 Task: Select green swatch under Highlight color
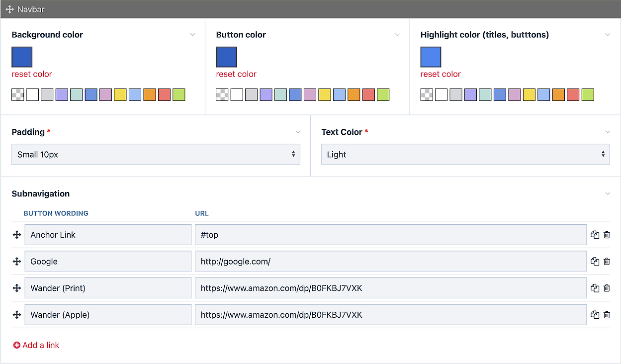(588, 95)
